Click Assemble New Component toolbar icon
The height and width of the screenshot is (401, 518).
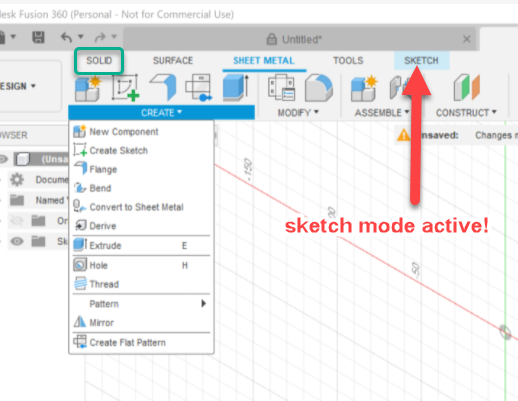[x=364, y=88]
